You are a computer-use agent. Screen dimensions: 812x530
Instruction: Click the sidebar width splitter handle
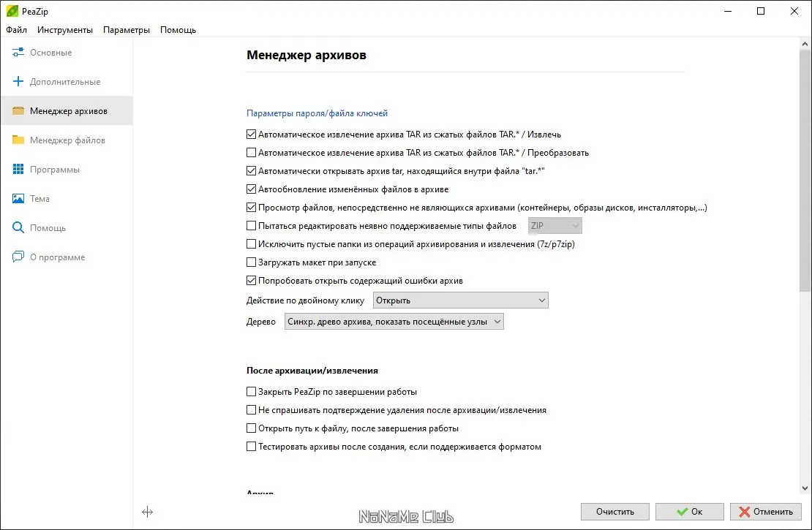pyautogui.click(x=147, y=512)
